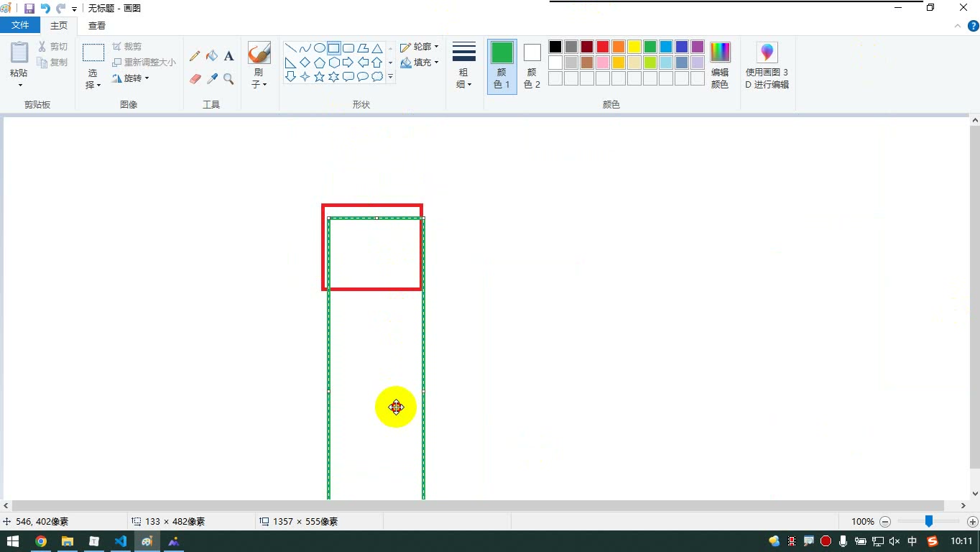
Task: Pick the red color swatch
Action: click(603, 47)
